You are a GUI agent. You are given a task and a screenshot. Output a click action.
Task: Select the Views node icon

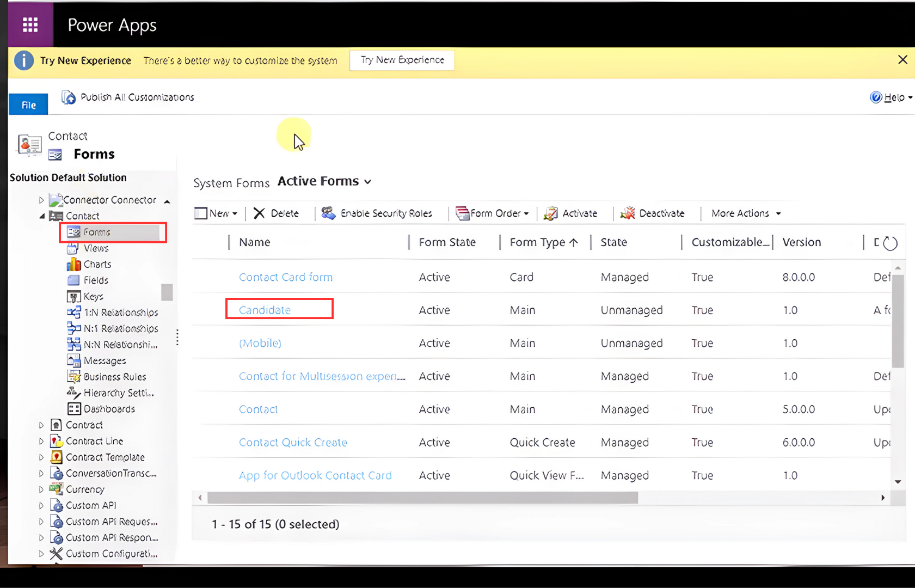(x=72, y=248)
